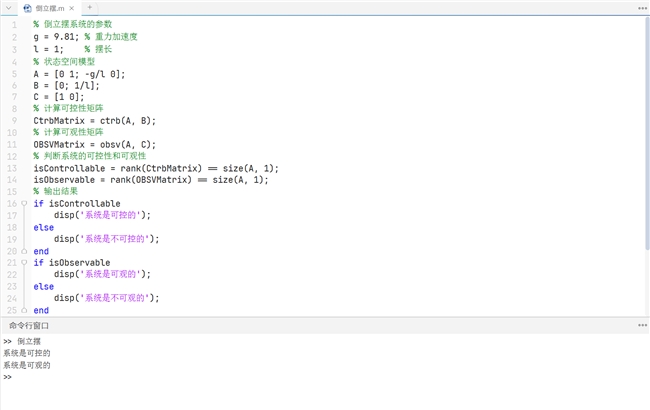Place cursor in the obsv(A, C) line

95,145
